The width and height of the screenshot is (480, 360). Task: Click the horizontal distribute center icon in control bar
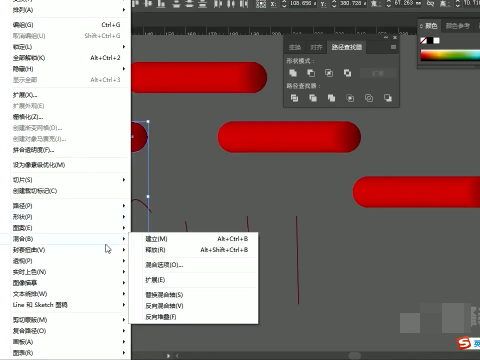pos(231,4)
